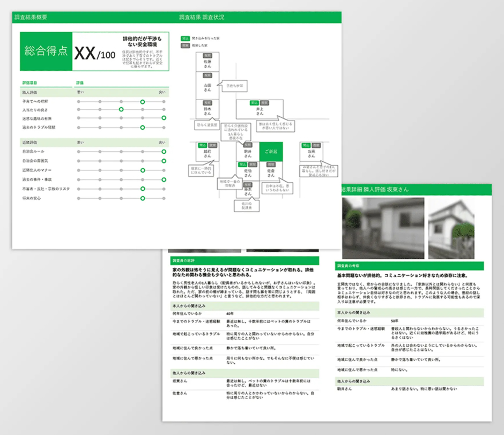The width and height of the screenshot is (504, 435).
Task: Click the gray 視察 legend icon
Action: 185,46
